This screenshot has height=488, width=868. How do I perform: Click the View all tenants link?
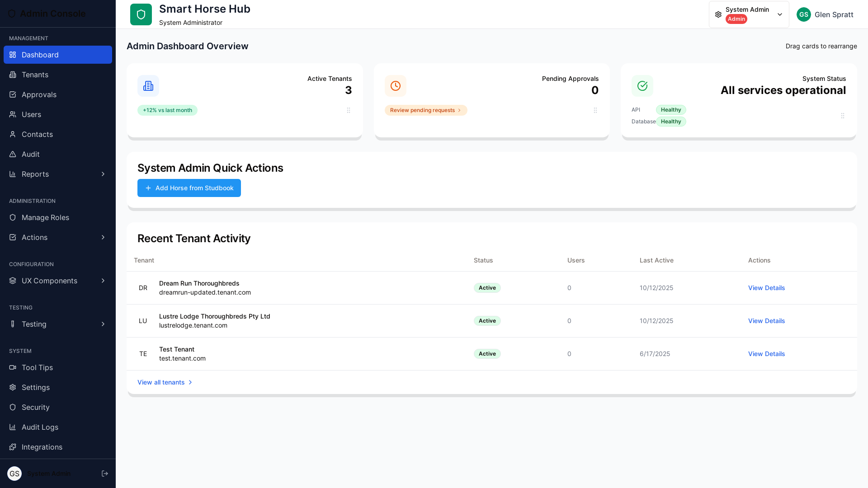[x=165, y=382]
